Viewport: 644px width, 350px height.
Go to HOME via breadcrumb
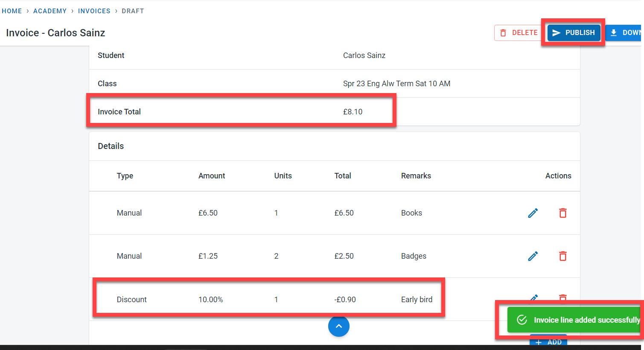(x=12, y=11)
